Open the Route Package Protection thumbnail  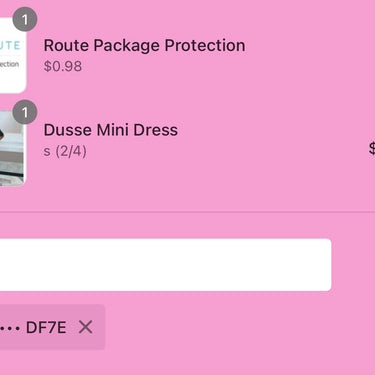(13, 55)
